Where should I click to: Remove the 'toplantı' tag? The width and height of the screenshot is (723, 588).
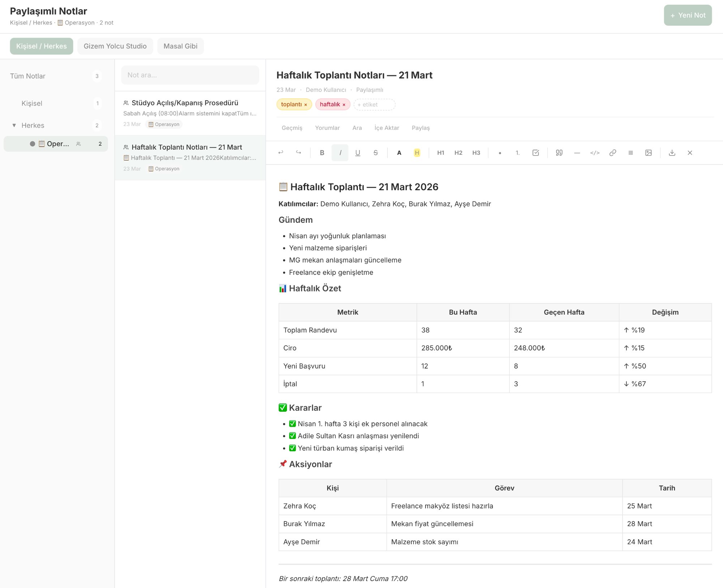point(305,105)
